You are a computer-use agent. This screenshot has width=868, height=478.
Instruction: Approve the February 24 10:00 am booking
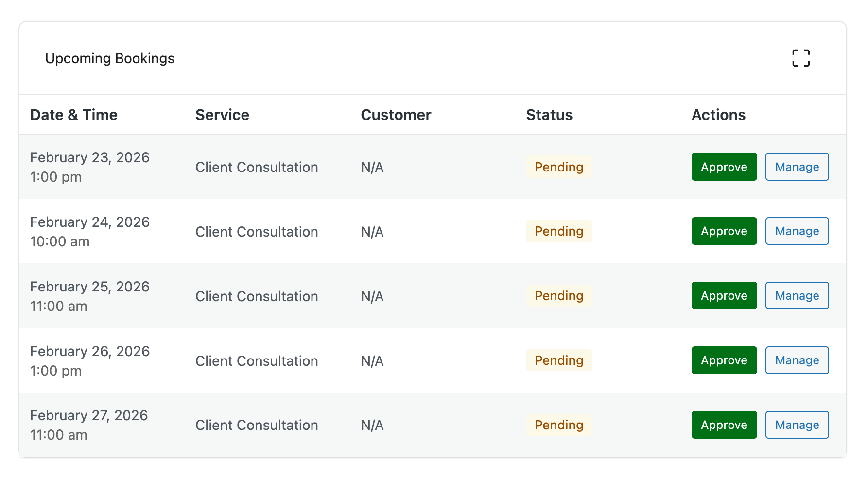[724, 231]
